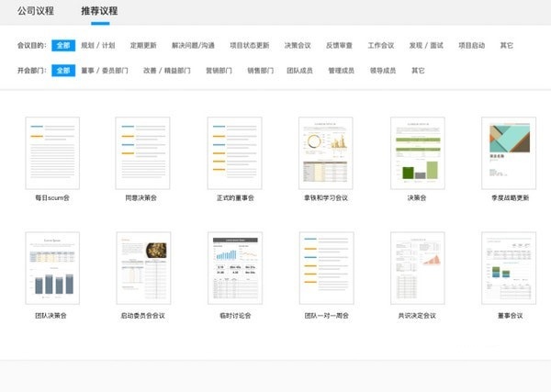This screenshot has height=392, width=551.
Task: Open the 临时讨论会 template thumbnail
Action: coord(235,268)
